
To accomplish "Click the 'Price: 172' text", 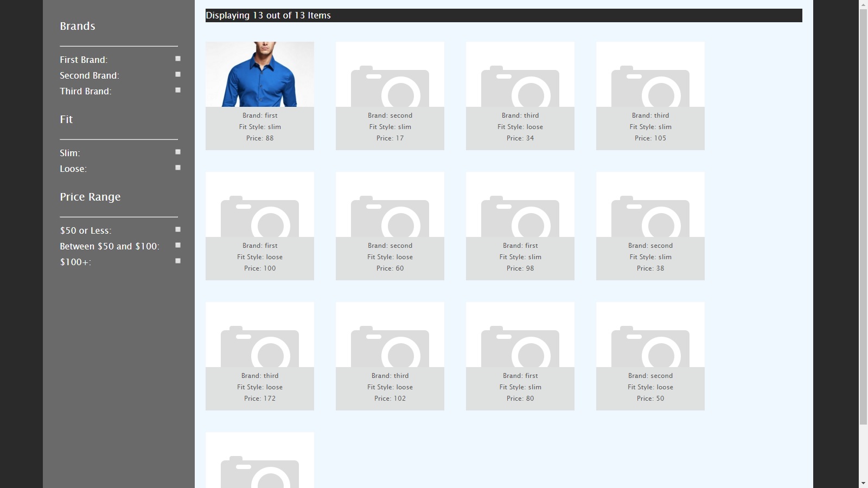I will 260,399.
